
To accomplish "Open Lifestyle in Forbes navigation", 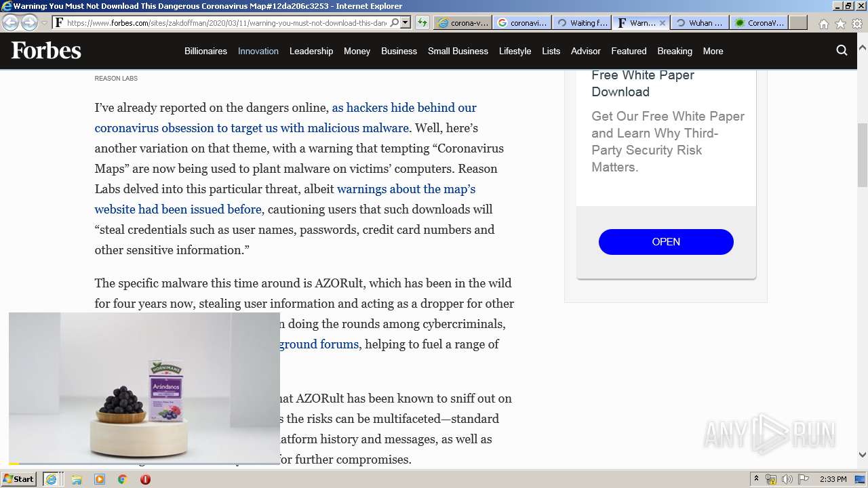I will coord(515,51).
